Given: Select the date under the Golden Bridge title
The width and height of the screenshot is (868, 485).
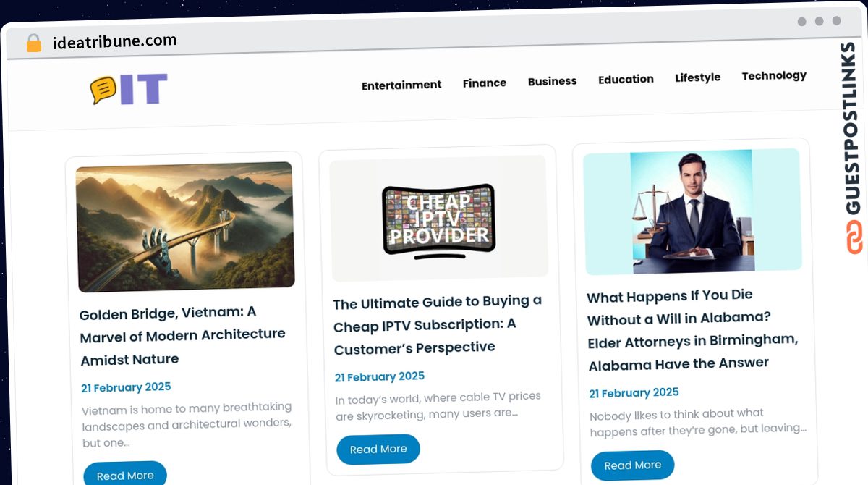Looking at the screenshot, I should [126, 387].
